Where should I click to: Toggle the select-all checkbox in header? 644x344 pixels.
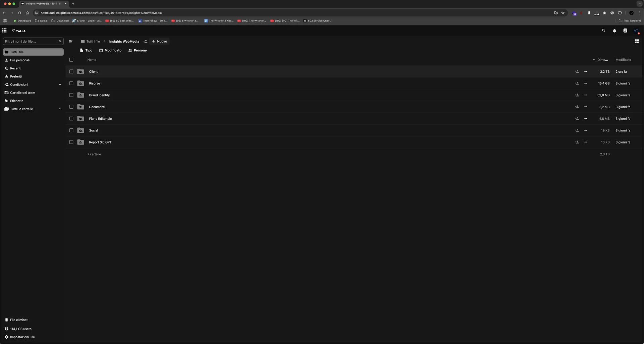point(71,60)
